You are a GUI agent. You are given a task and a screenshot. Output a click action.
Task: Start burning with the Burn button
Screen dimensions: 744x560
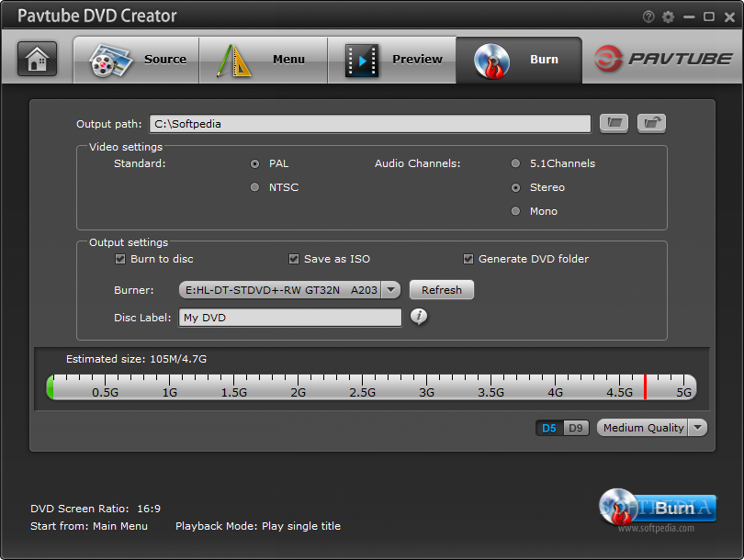(x=659, y=509)
